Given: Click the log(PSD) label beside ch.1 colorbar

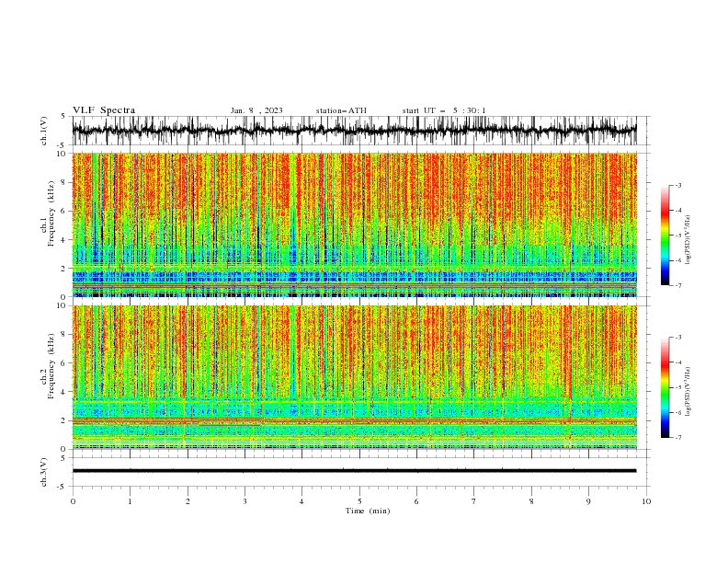Looking at the screenshot, I should pyautogui.click(x=688, y=240).
